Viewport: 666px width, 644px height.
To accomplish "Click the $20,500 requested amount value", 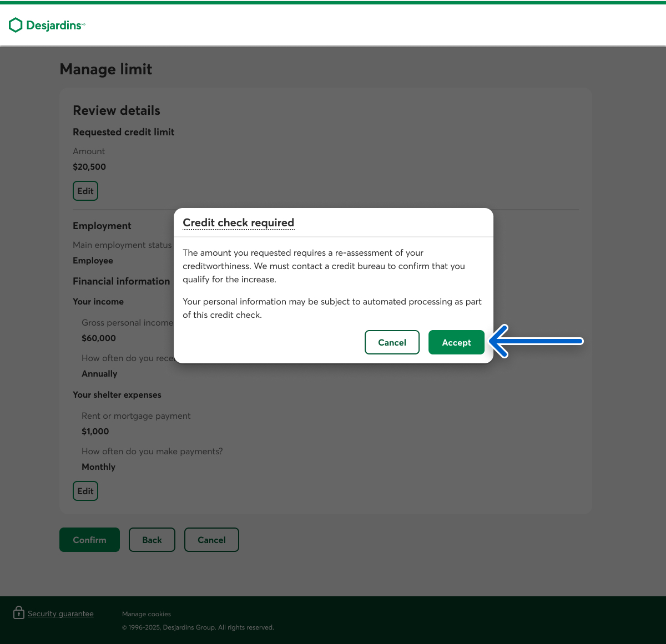I will pyautogui.click(x=89, y=167).
